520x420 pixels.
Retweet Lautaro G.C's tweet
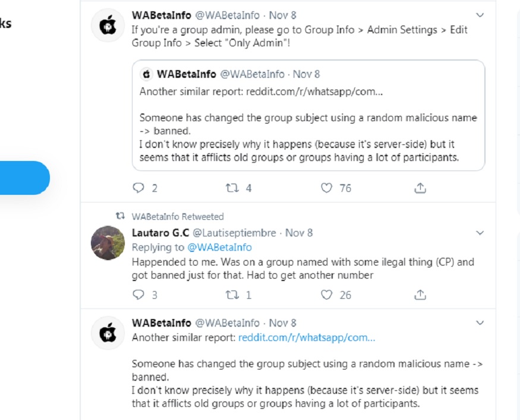(x=232, y=295)
